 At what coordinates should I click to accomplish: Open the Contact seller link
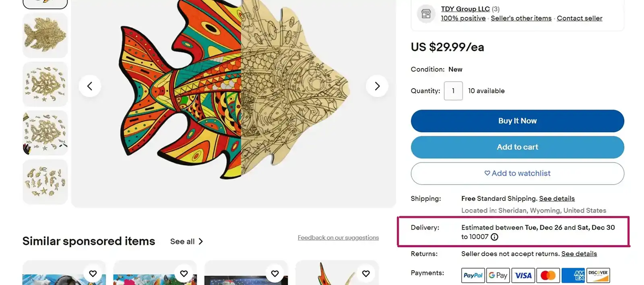pyautogui.click(x=580, y=18)
